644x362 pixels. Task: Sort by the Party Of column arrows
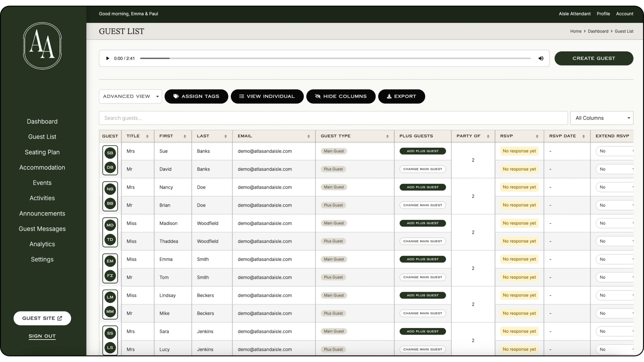tap(488, 136)
